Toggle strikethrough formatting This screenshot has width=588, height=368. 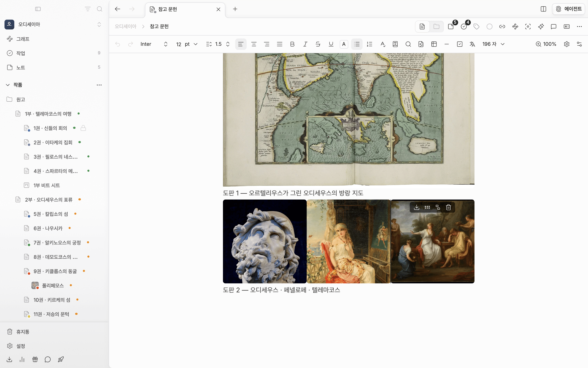[x=318, y=44]
